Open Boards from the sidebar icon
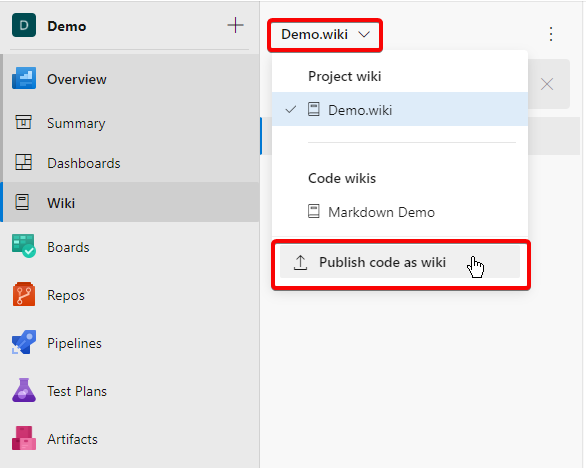 click(x=24, y=246)
